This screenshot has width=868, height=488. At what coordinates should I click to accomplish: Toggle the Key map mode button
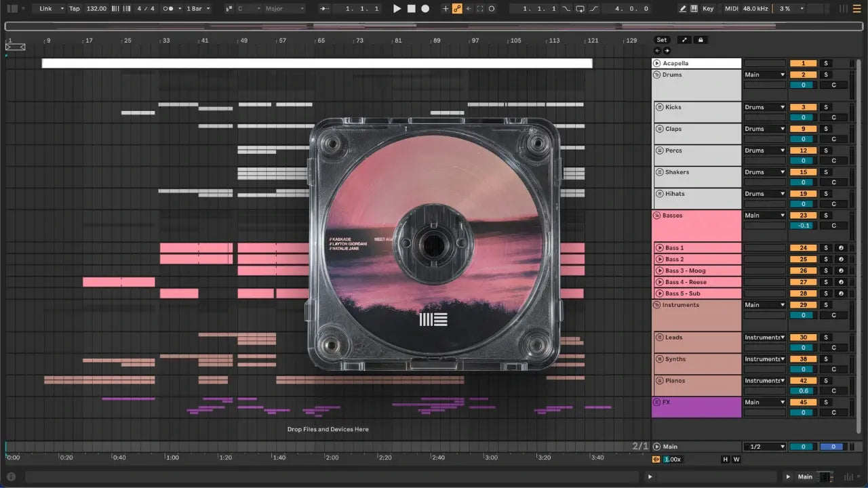(708, 9)
